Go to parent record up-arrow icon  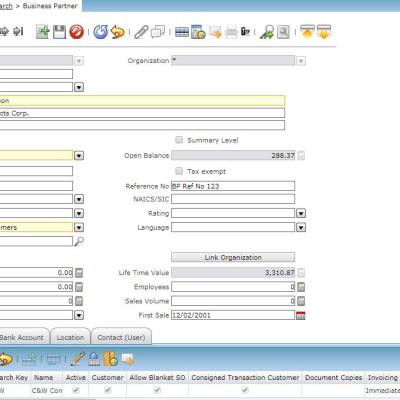[307, 32]
